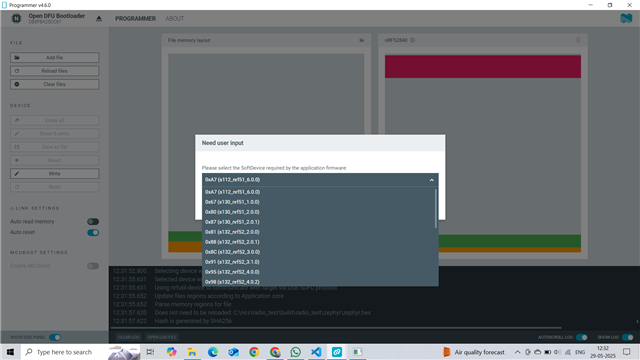Image resolution: width=640 pixels, height=360 pixels.
Task: Click the device chip icon in header
Action: 16,18
